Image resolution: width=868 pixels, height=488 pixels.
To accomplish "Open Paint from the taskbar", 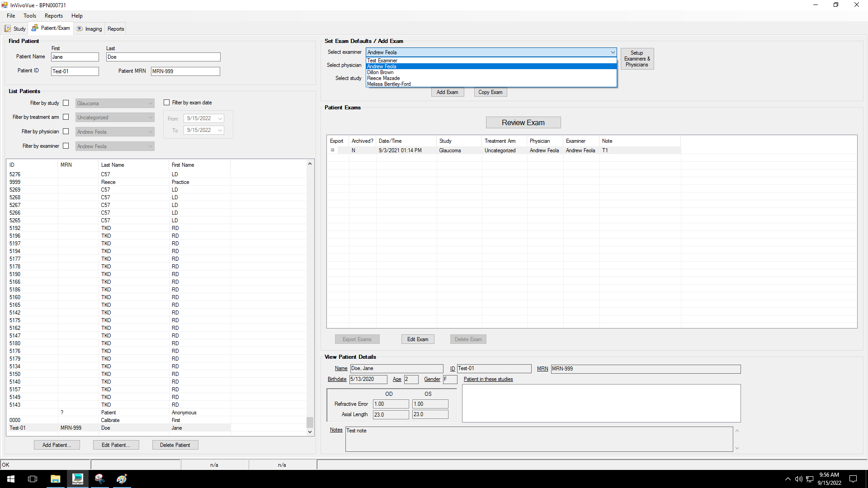I will [x=122, y=479].
